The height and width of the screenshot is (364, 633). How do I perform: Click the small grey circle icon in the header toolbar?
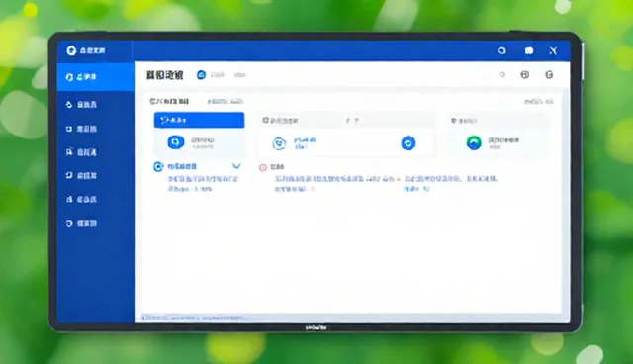click(x=502, y=74)
